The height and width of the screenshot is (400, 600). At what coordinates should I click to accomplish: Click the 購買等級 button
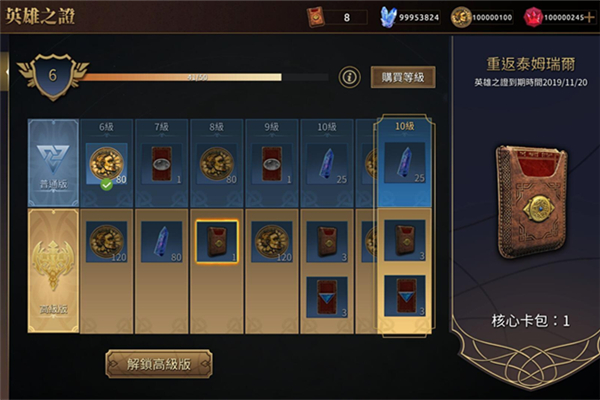pyautogui.click(x=403, y=77)
